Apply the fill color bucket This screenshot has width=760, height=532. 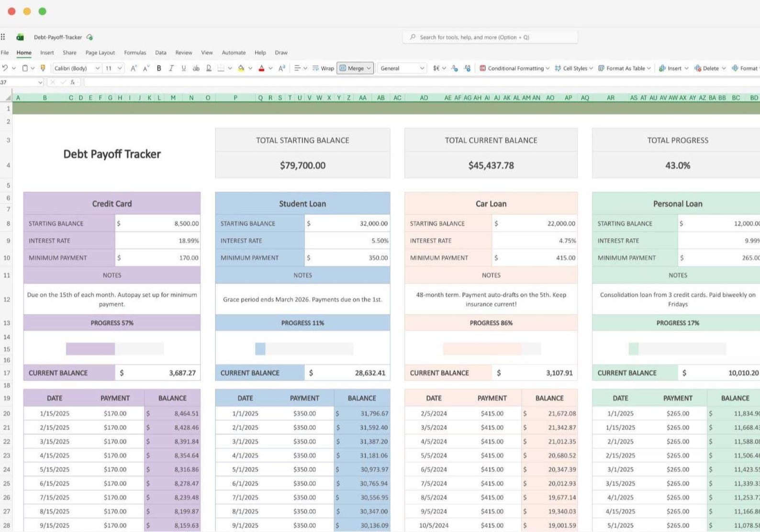point(241,68)
